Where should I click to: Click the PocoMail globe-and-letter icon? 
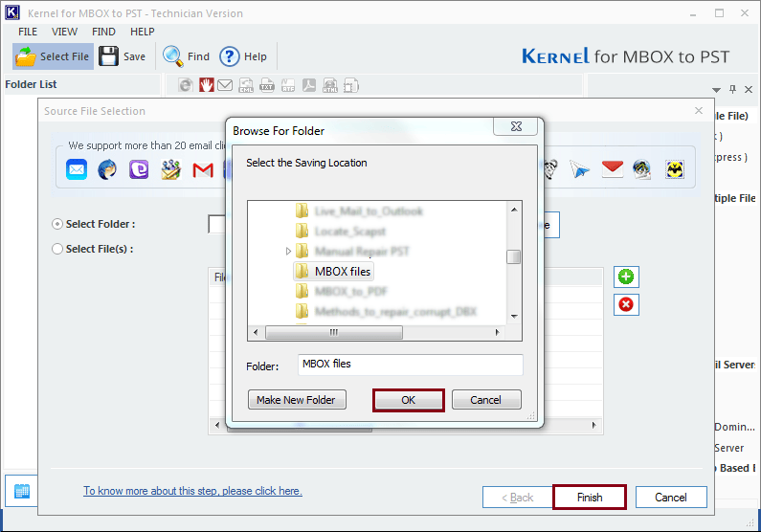642,169
